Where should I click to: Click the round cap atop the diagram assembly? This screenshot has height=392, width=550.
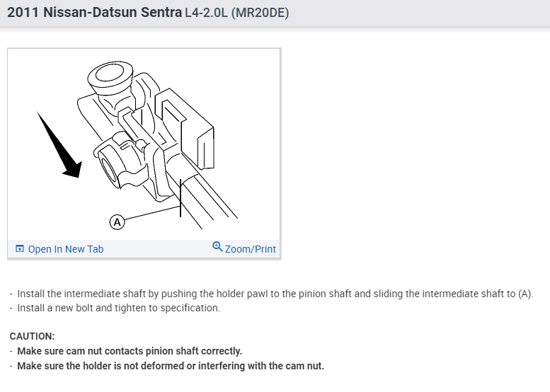[x=108, y=74]
